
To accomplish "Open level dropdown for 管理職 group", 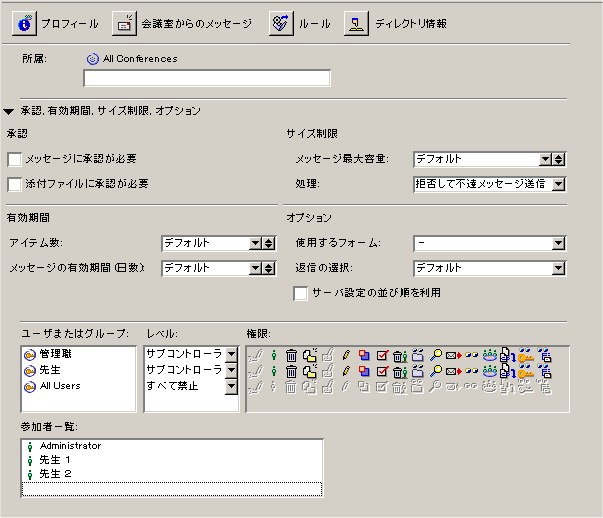I will [231, 354].
